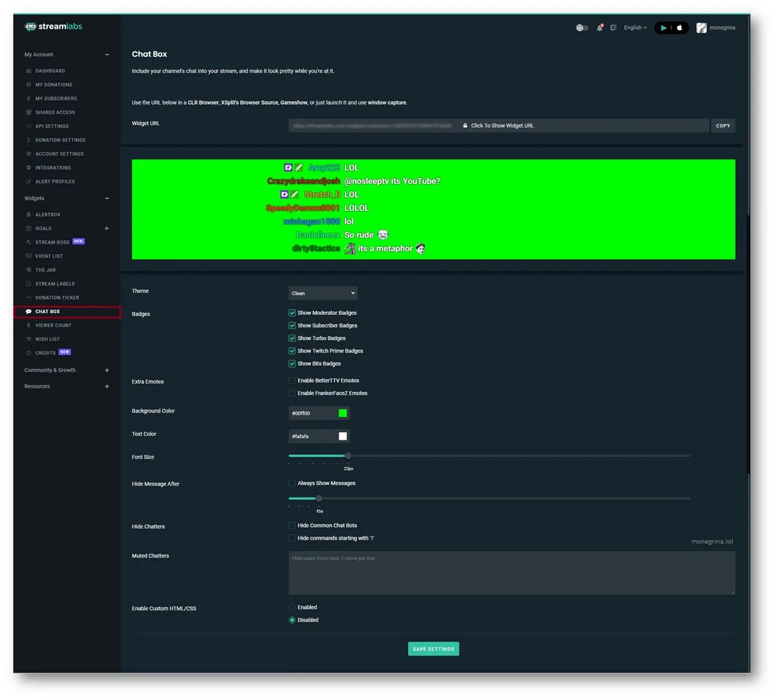Image resolution: width=777 pixels, height=700 pixels.
Task: Copy the widget URL
Action: pos(723,126)
